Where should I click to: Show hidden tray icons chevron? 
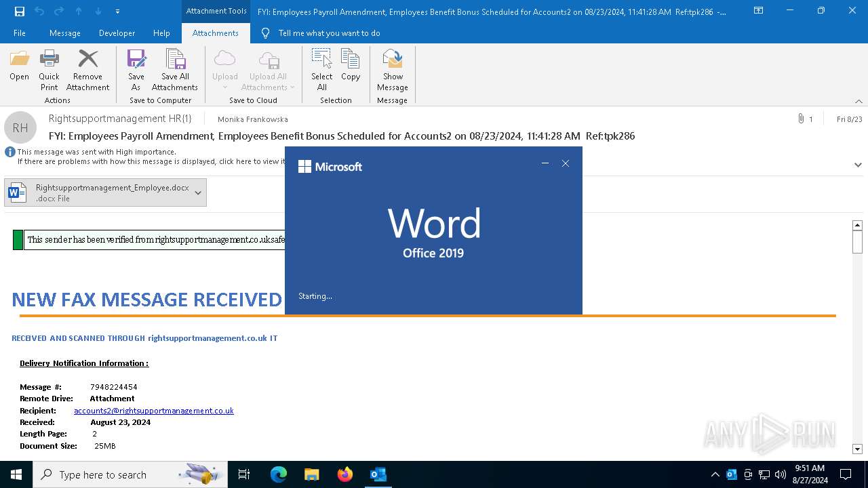pos(715,474)
